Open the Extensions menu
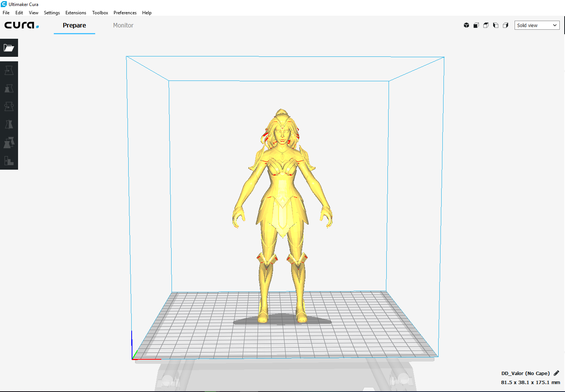 [x=76, y=13]
